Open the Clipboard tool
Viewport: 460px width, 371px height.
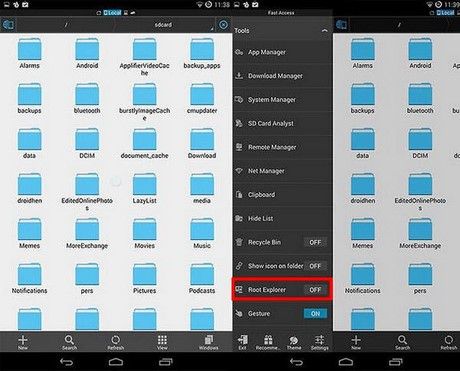(283, 195)
